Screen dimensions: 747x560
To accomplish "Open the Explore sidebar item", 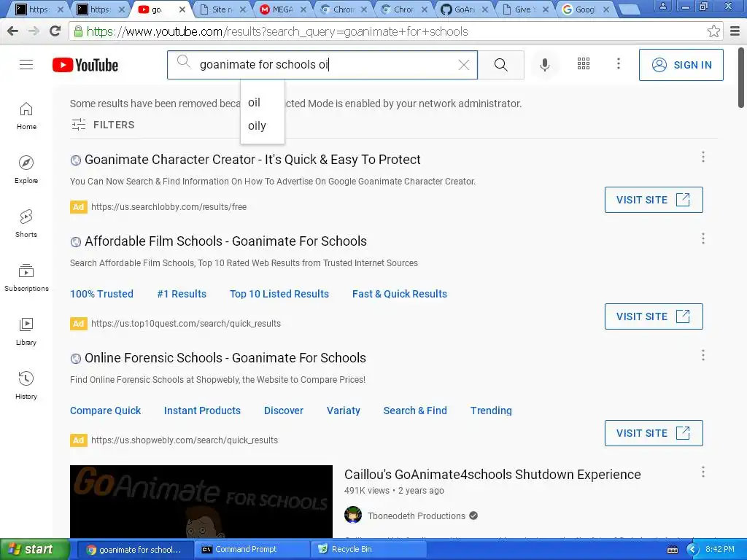I will [x=26, y=170].
